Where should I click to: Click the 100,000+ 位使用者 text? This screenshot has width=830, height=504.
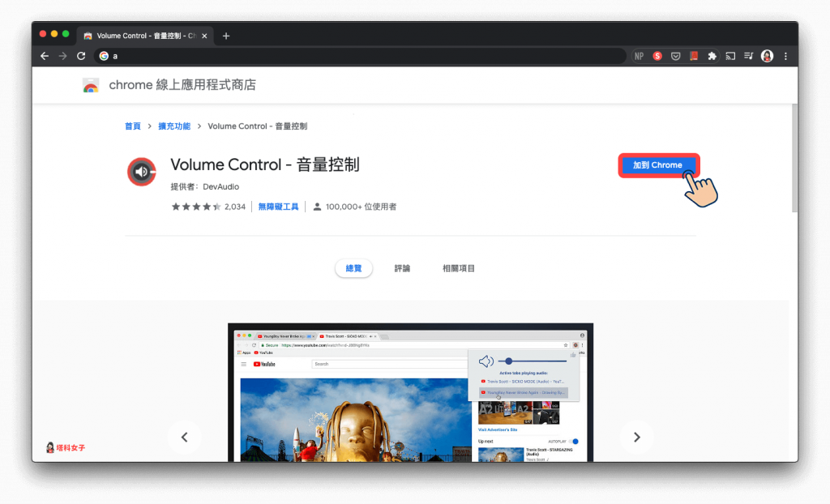click(361, 207)
